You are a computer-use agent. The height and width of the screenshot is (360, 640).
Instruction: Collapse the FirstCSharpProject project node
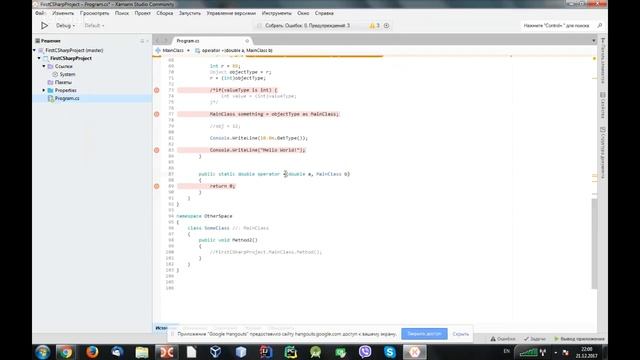pos(39,58)
